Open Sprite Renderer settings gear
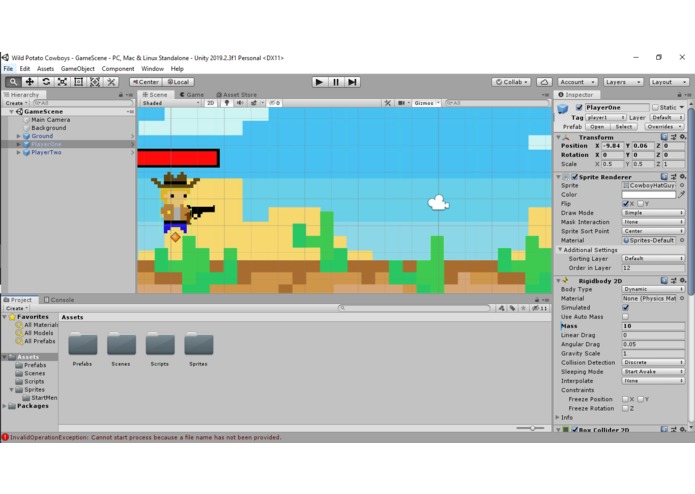The width and height of the screenshot is (695, 494). click(683, 176)
